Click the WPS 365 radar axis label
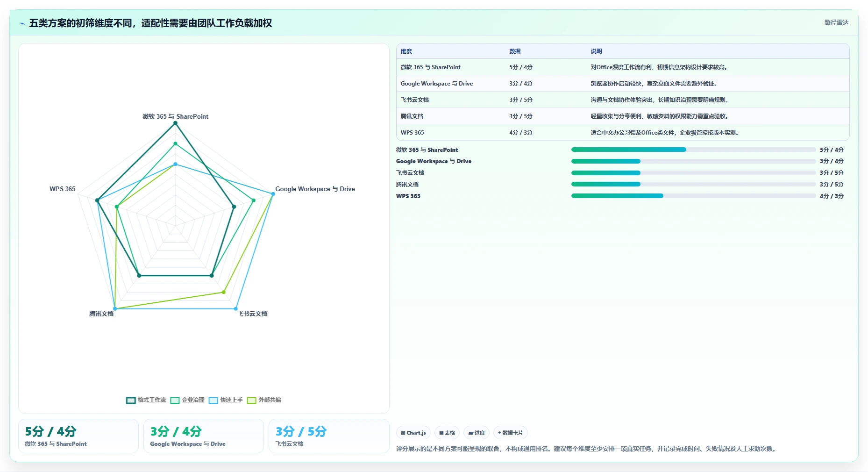This screenshot has width=868, height=472. (63, 189)
